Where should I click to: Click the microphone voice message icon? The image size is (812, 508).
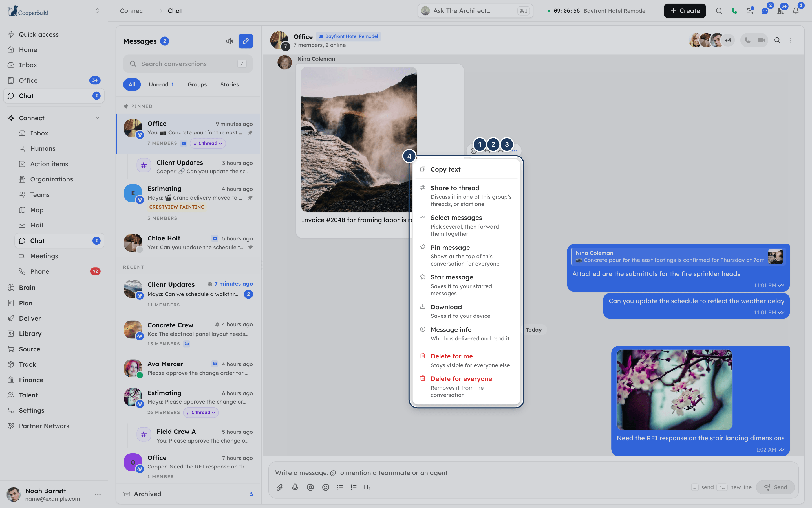click(295, 487)
